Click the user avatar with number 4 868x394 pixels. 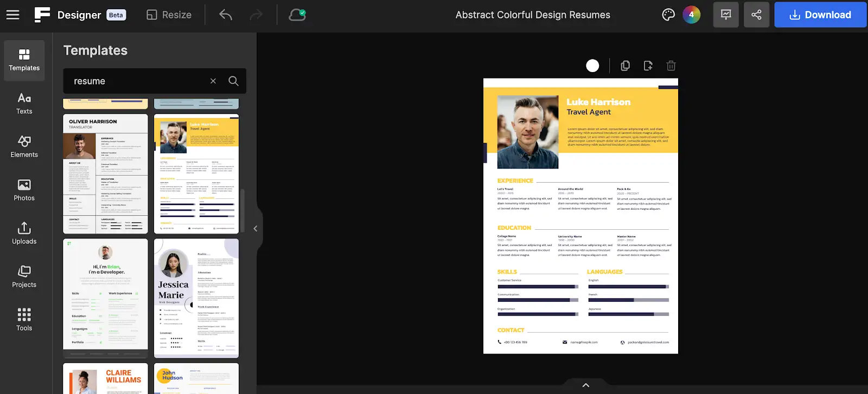(x=691, y=15)
